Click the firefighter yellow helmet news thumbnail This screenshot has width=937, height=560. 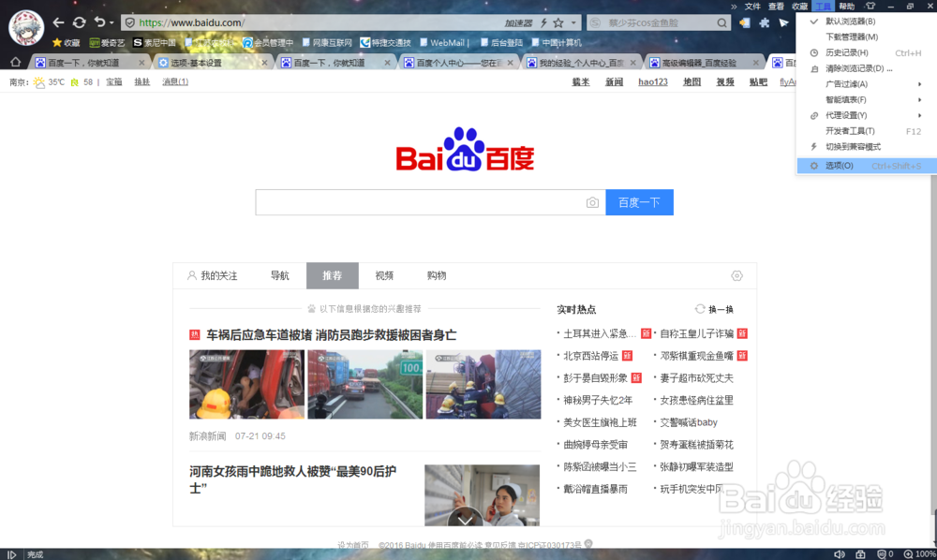[246, 385]
